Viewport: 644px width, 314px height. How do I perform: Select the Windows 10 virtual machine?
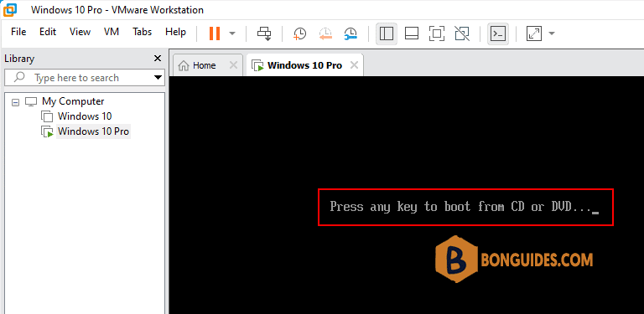pyautogui.click(x=84, y=116)
